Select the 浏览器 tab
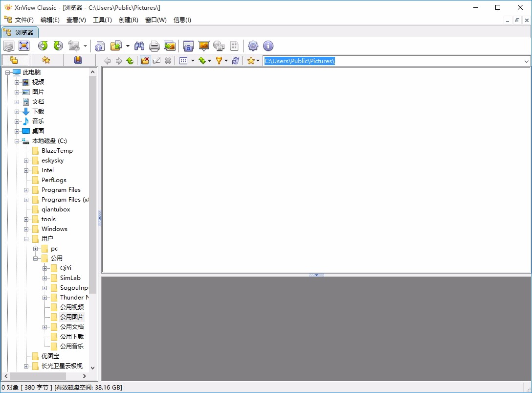 21,32
